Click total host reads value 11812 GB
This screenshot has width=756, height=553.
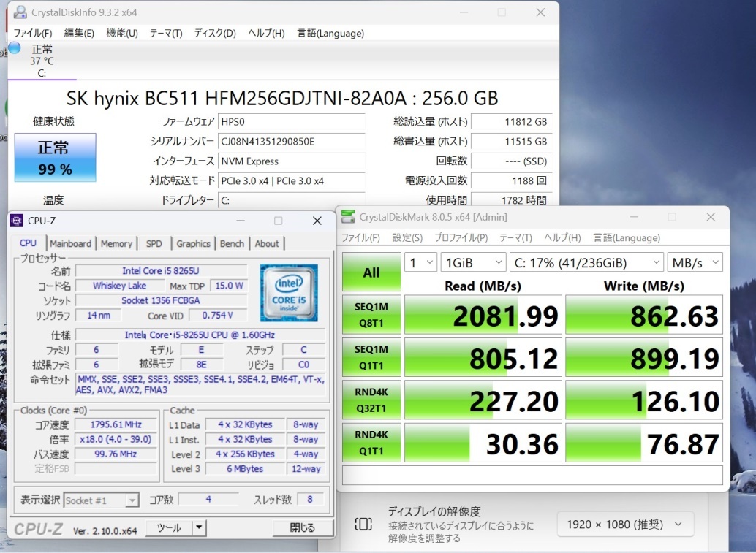coord(511,122)
